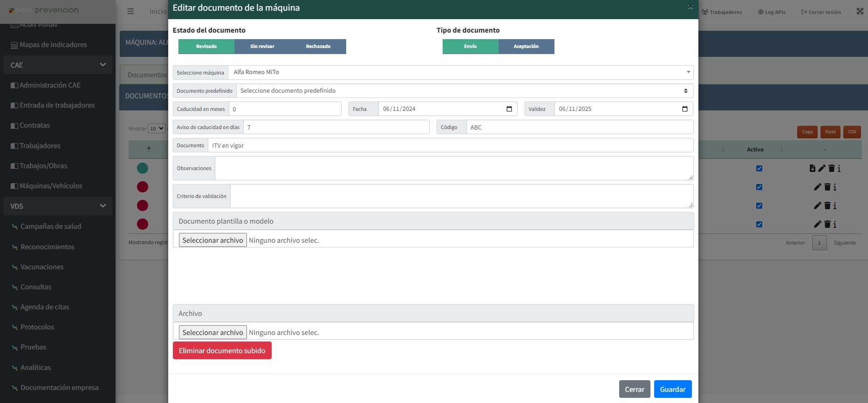
Task: Open Agenda de citas sidebar entry
Action: 45,307
